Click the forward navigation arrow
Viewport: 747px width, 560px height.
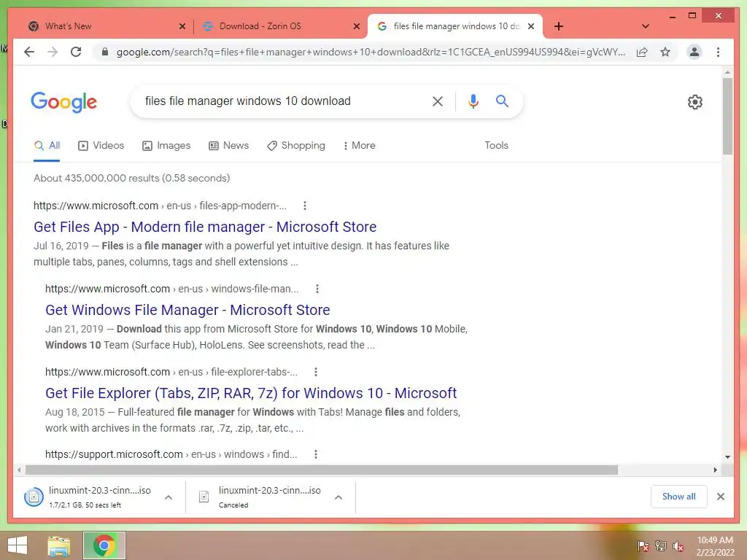(53, 52)
